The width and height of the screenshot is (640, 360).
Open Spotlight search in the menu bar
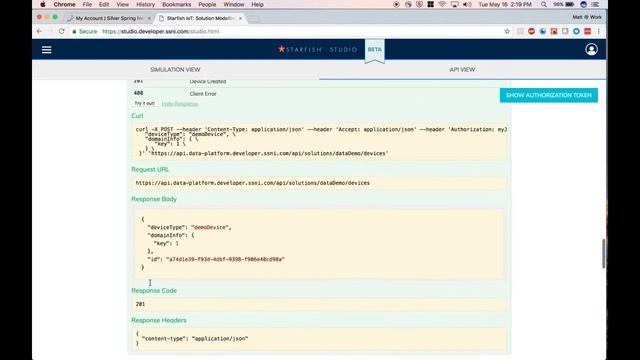coord(544,4)
